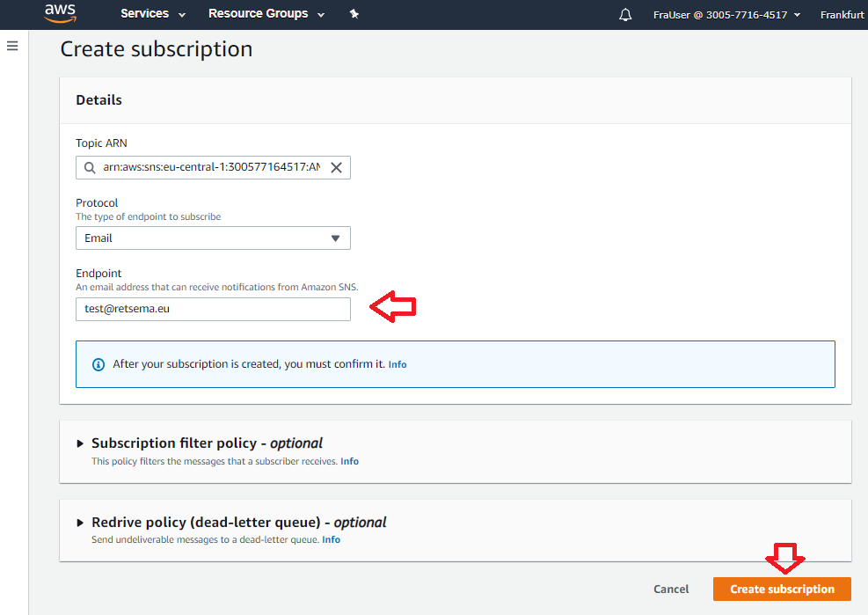This screenshot has height=615, width=868.
Task: Click the info circle icon in alert
Action: click(98, 364)
